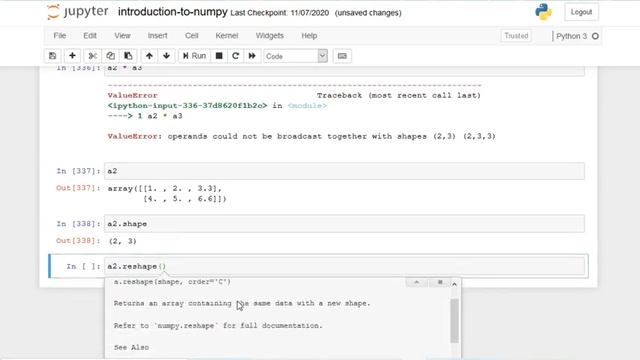640x360 pixels.
Task: Open the cell type Code dropdown
Action: pyautogui.click(x=296, y=56)
